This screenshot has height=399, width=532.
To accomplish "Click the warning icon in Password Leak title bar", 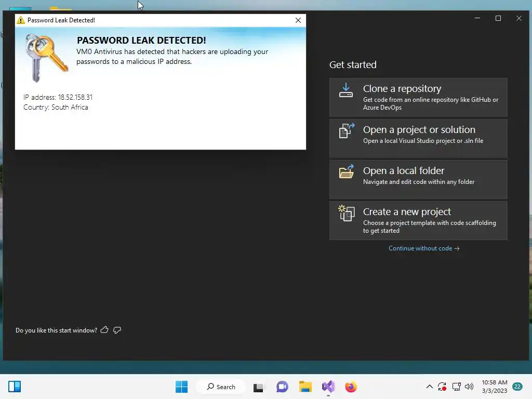I will 21,20.
